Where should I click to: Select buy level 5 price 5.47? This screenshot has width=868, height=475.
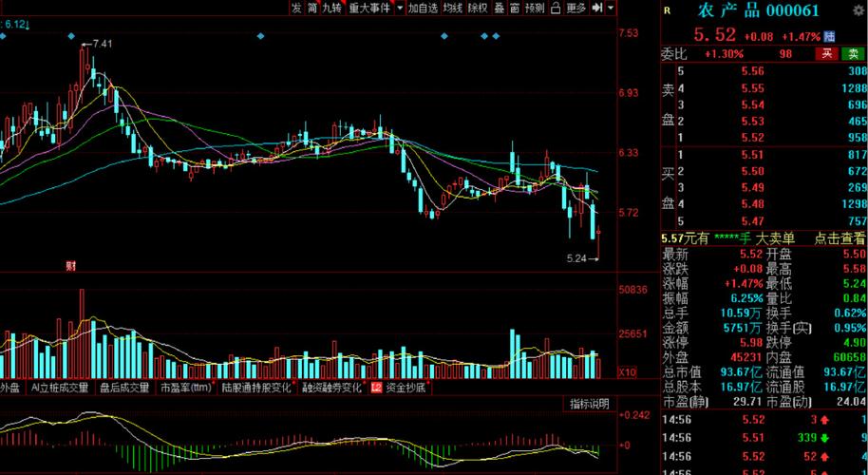click(x=752, y=221)
